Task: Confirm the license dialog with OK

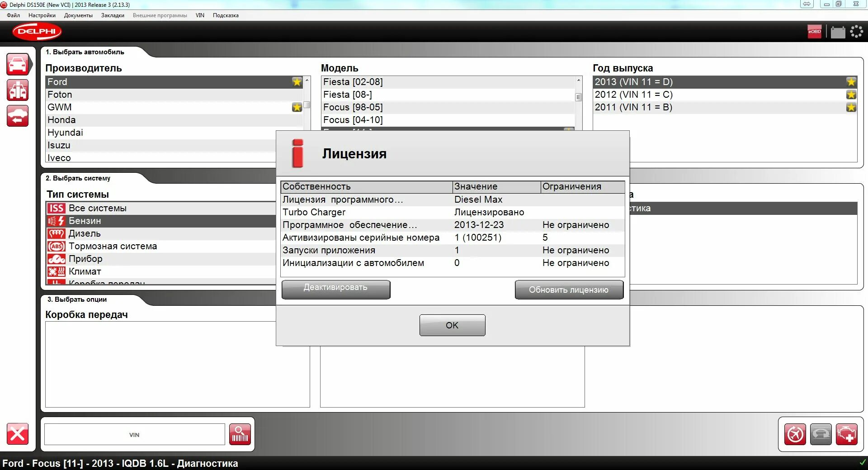Action: (453, 325)
